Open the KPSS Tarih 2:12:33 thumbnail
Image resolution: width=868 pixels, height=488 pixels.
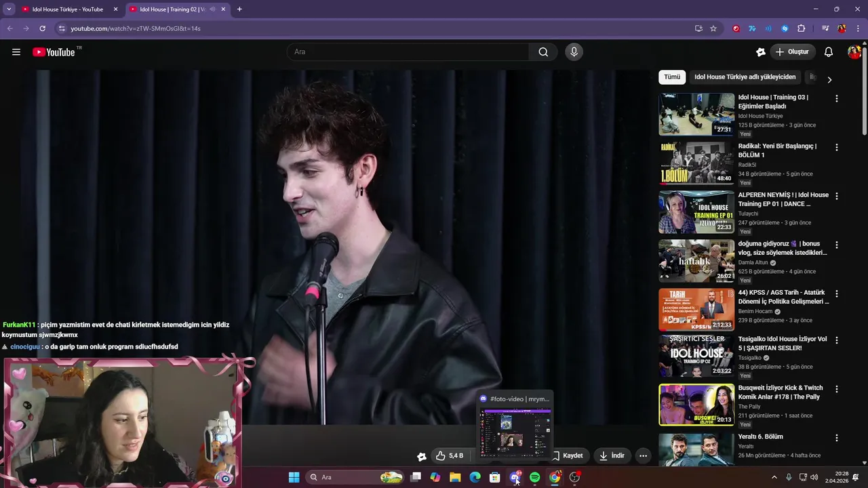click(696, 310)
